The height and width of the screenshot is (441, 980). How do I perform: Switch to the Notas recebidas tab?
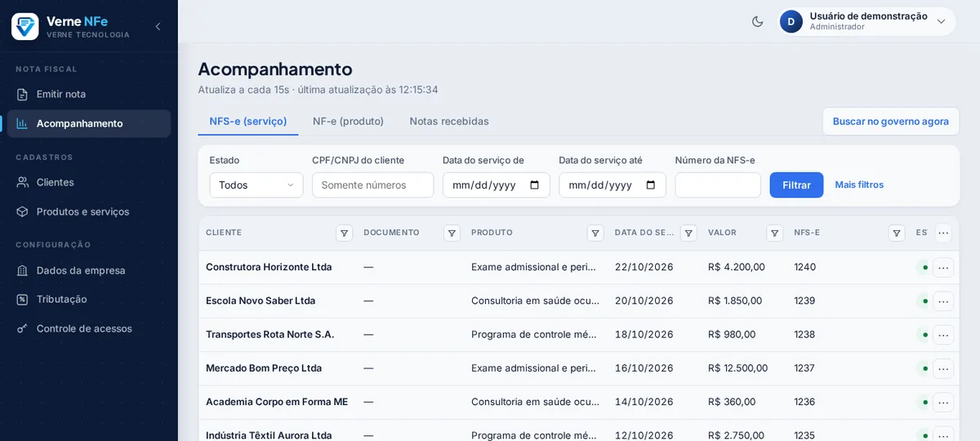(x=449, y=121)
